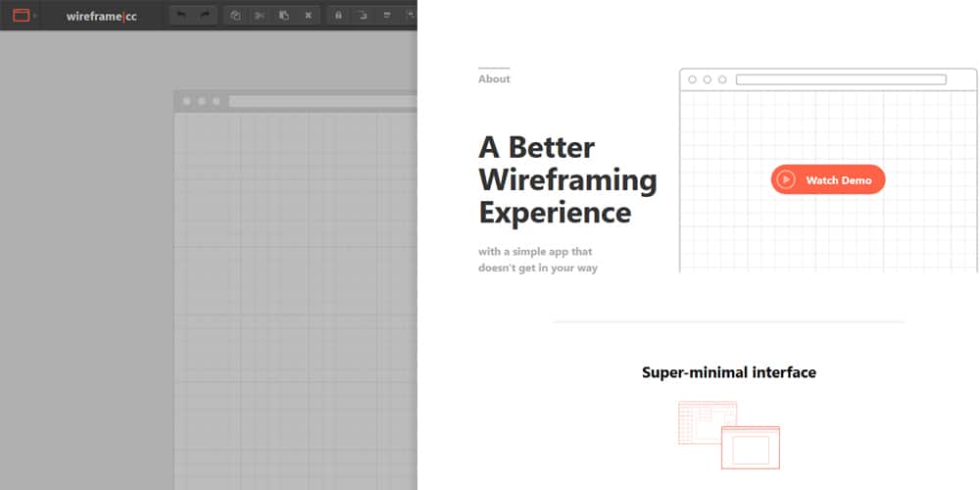This screenshot has width=980, height=490.
Task: Click the 'Super-minimal interface' heading
Action: point(729,372)
